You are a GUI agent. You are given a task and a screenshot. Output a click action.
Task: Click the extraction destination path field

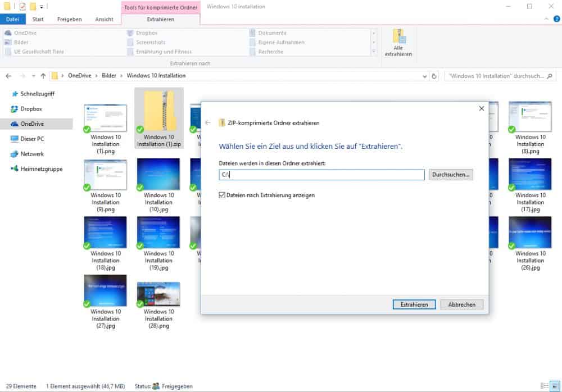pos(321,175)
